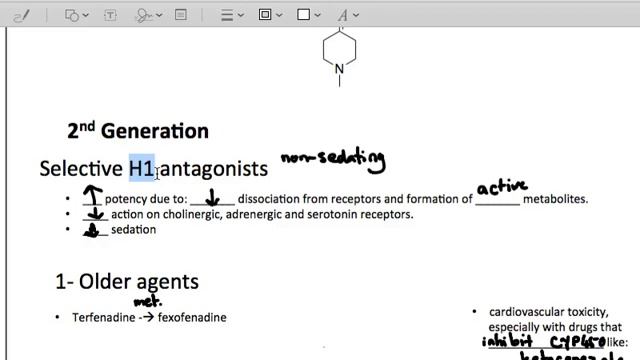
Task: Open the Shapes dropdown arrow
Action: coord(85,16)
